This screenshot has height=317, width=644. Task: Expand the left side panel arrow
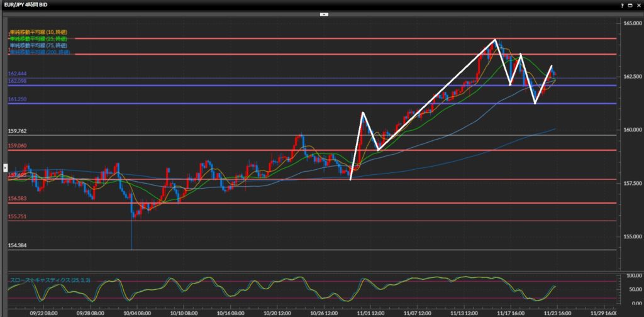click(5, 168)
